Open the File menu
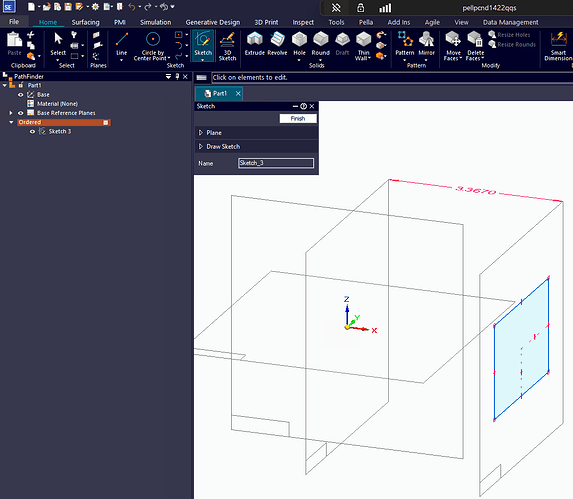The height and width of the screenshot is (499, 573). 14,22
